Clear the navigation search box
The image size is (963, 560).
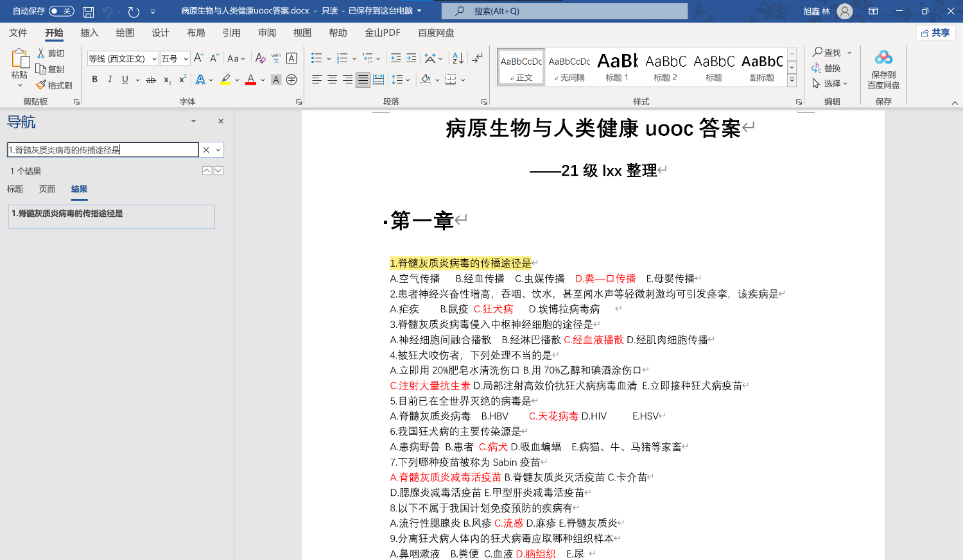pyautogui.click(x=206, y=150)
